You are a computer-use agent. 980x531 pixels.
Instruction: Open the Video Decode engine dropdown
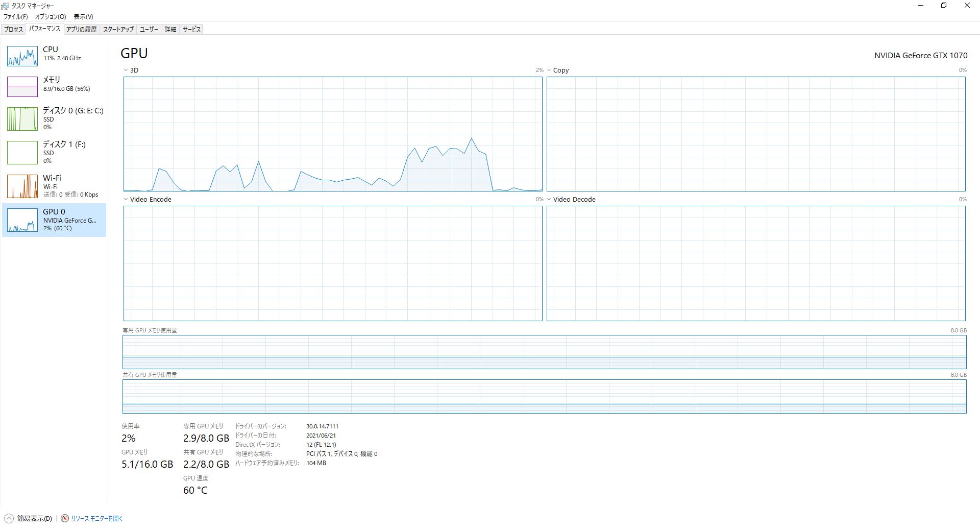pos(549,200)
